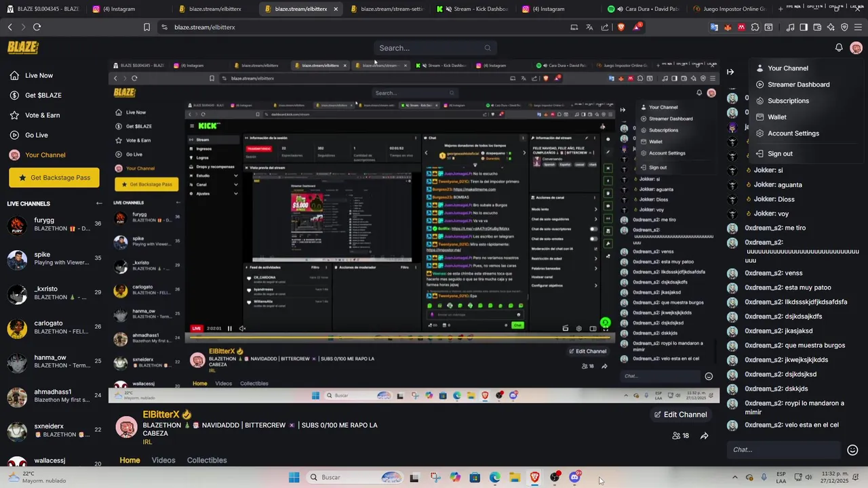Click the search magnifier icon in Blaze search bar

click(487, 48)
